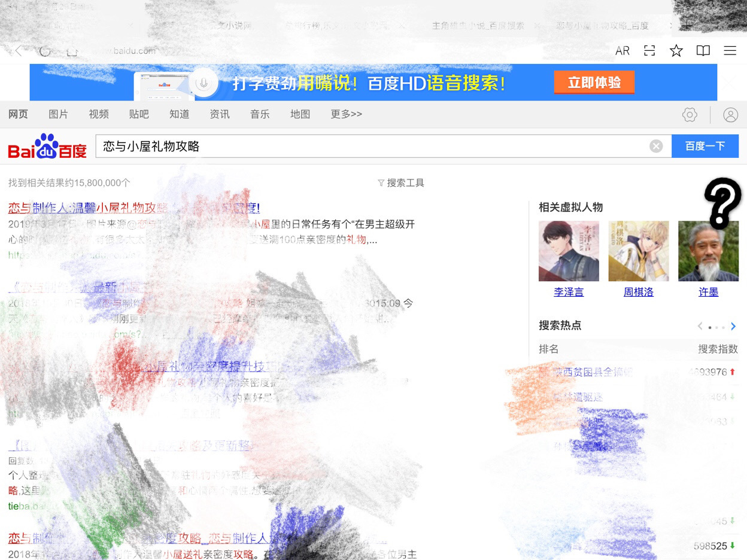Select the 贴吧 category
The image size is (747, 560).
pyautogui.click(x=139, y=114)
